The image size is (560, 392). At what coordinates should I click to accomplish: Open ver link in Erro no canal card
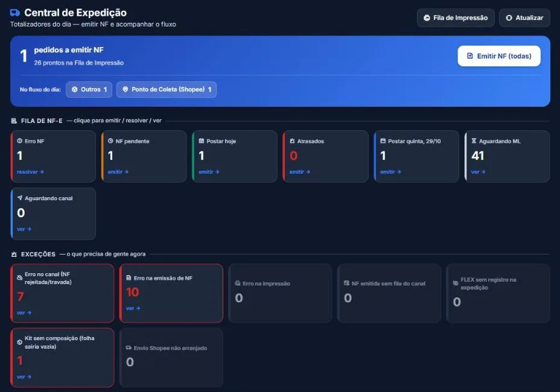click(24, 313)
